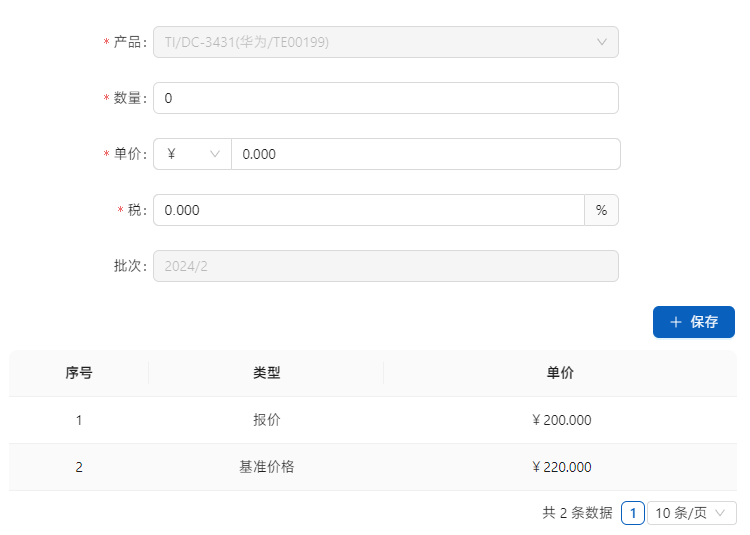Click the 序号 column header

[x=79, y=373]
